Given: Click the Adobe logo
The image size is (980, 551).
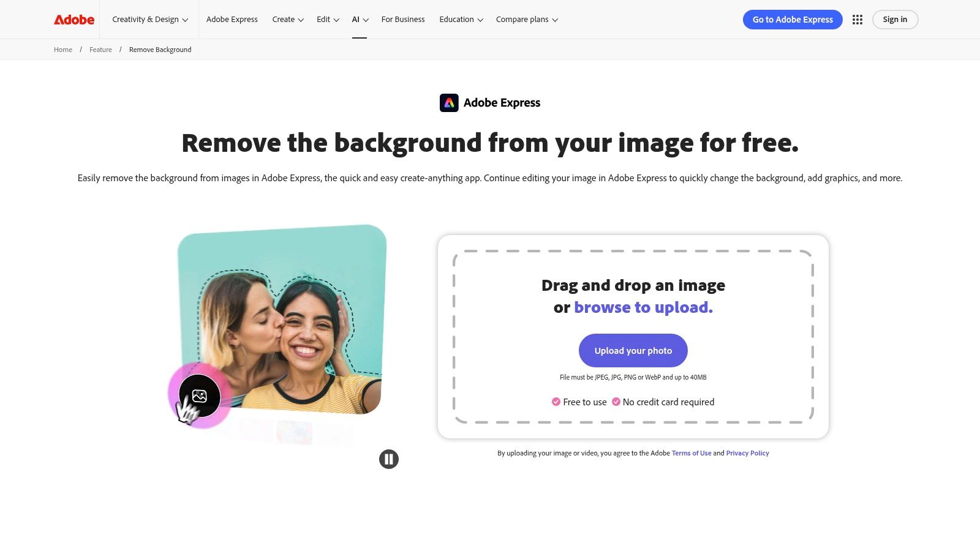Looking at the screenshot, I should tap(73, 19).
